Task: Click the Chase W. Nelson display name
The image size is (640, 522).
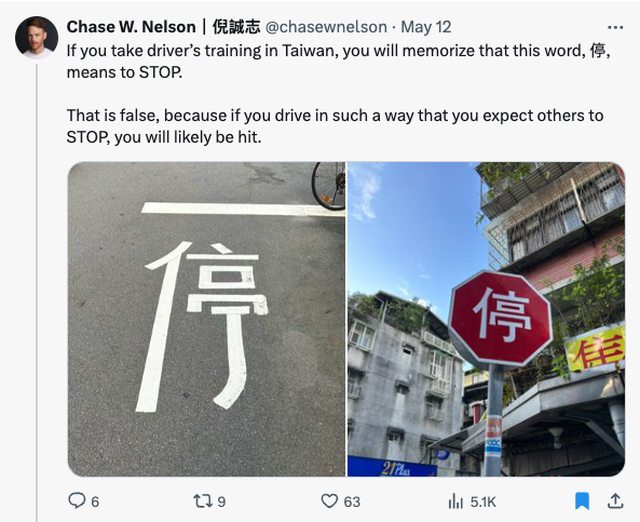Action: [x=131, y=27]
